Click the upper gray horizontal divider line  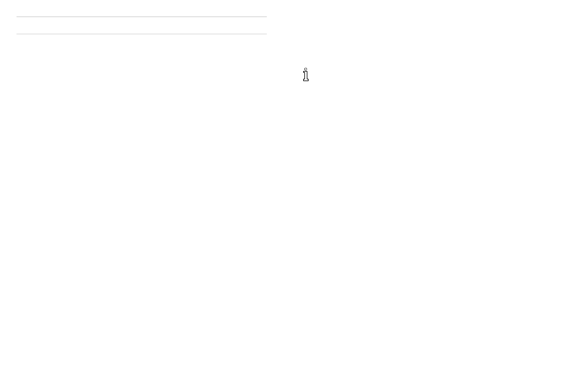click(141, 17)
